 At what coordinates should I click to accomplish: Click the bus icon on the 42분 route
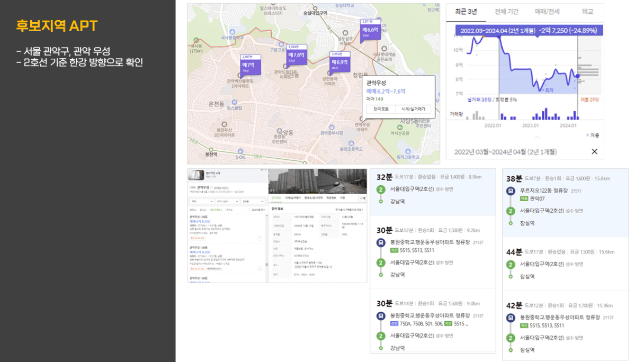pos(511,318)
